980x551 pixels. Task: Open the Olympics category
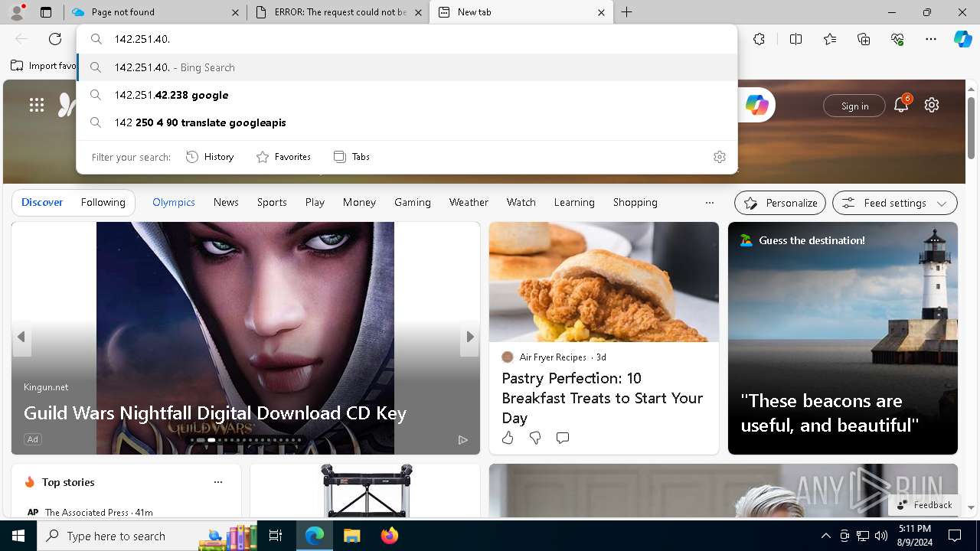coord(174,202)
